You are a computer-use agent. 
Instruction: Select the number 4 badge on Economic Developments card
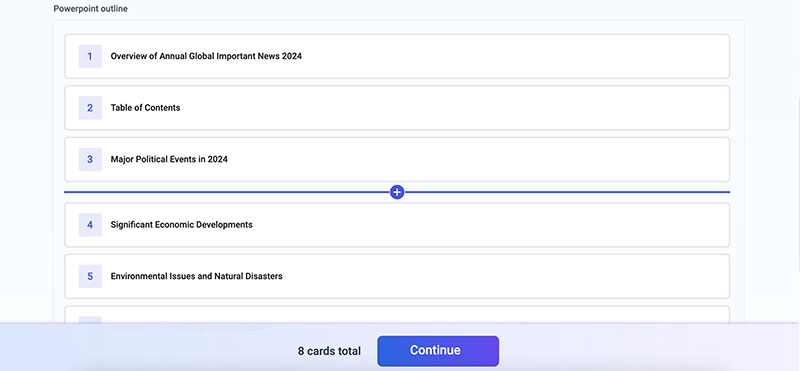pos(90,225)
